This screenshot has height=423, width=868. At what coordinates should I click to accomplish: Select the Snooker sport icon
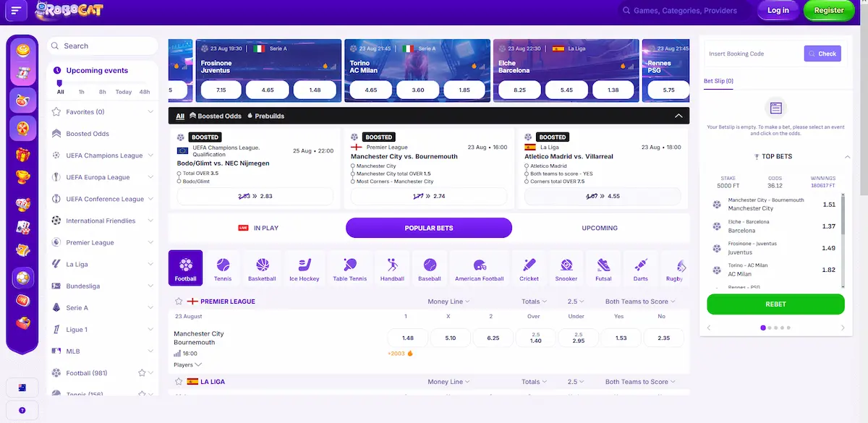(566, 268)
